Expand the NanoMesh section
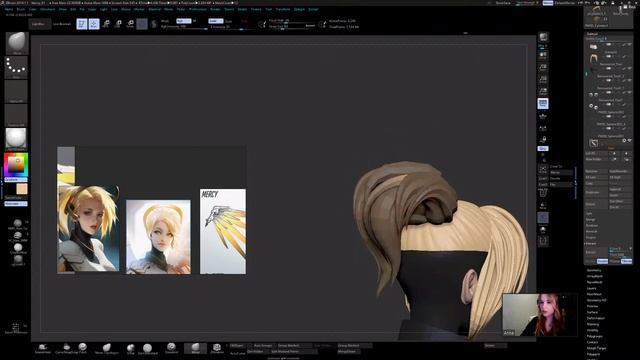The height and width of the screenshot is (360, 640). (x=594, y=282)
